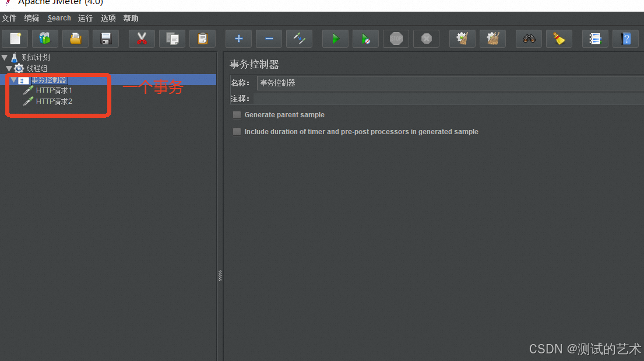
Task: Start test with no pauses icon
Action: coord(365,38)
